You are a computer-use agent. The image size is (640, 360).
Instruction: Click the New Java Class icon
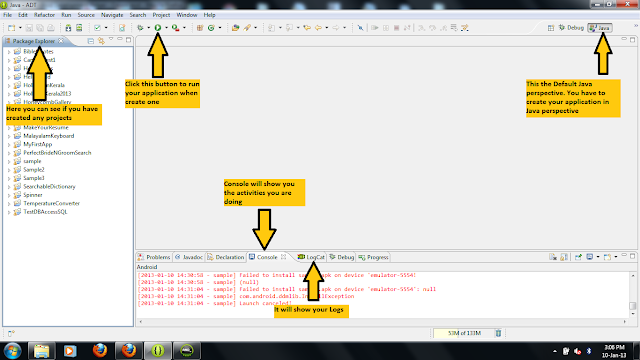coord(211,28)
